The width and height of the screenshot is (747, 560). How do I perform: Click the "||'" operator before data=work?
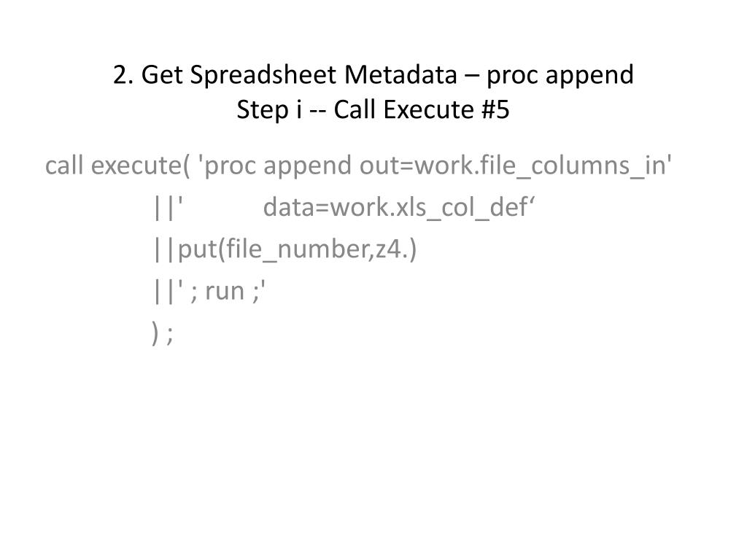[x=169, y=208]
